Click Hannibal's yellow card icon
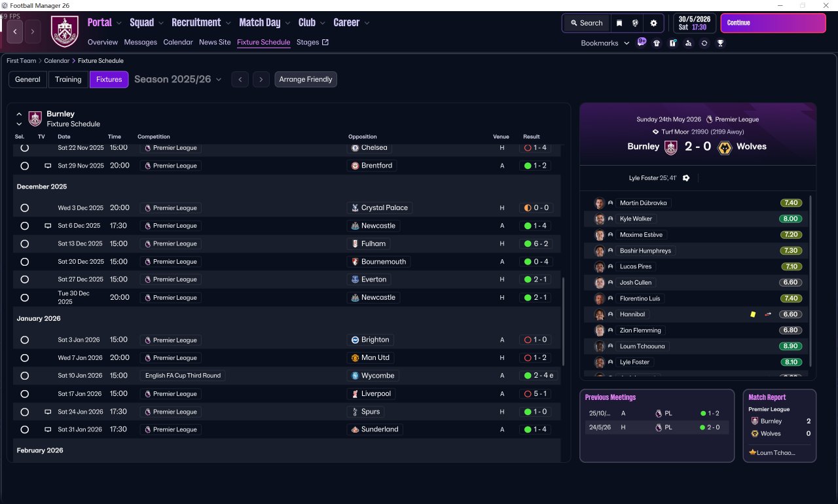Image resolution: width=838 pixels, height=504 pixels. point(753,314)
